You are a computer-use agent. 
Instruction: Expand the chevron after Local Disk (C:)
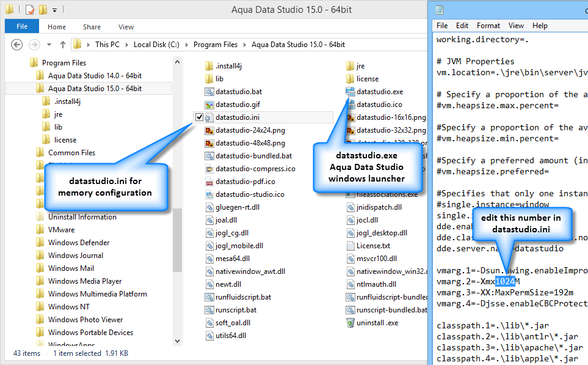(187, 45)
